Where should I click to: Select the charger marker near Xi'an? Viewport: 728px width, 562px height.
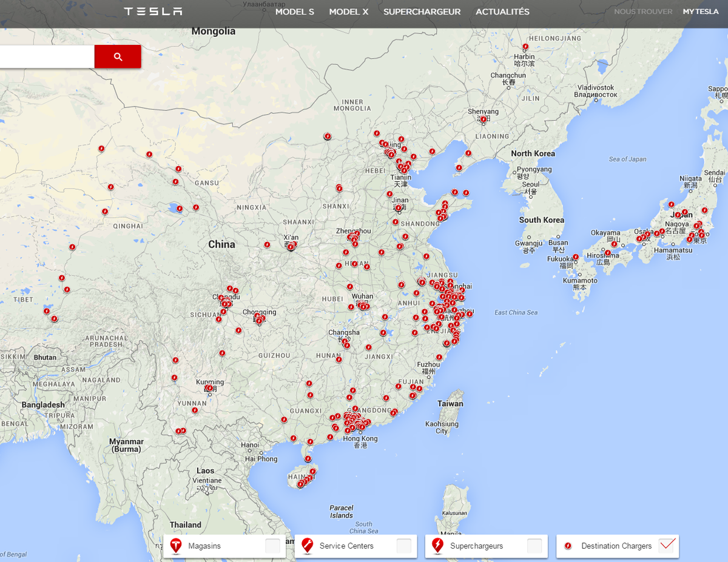coord(291,246)
